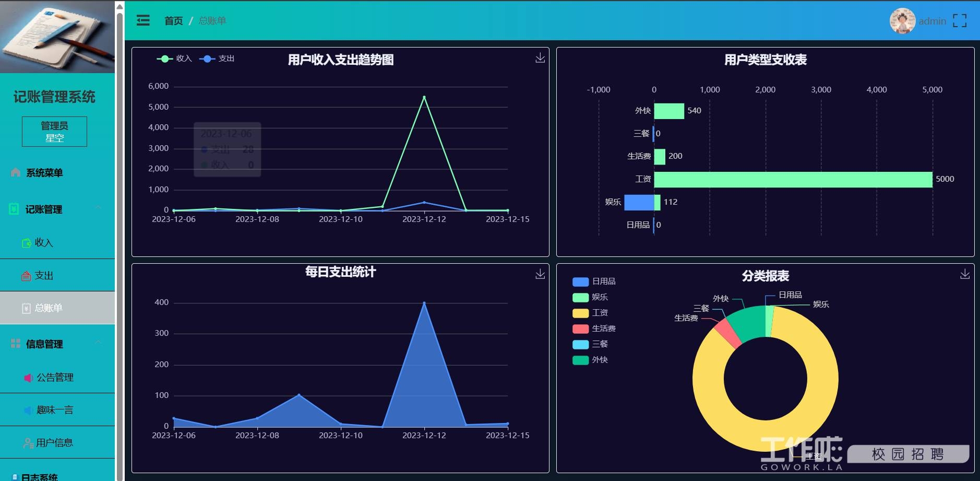Screen dimensions: 980x481
Task: Open the 系统菜单 menu item
Action: tap(57, 172)
